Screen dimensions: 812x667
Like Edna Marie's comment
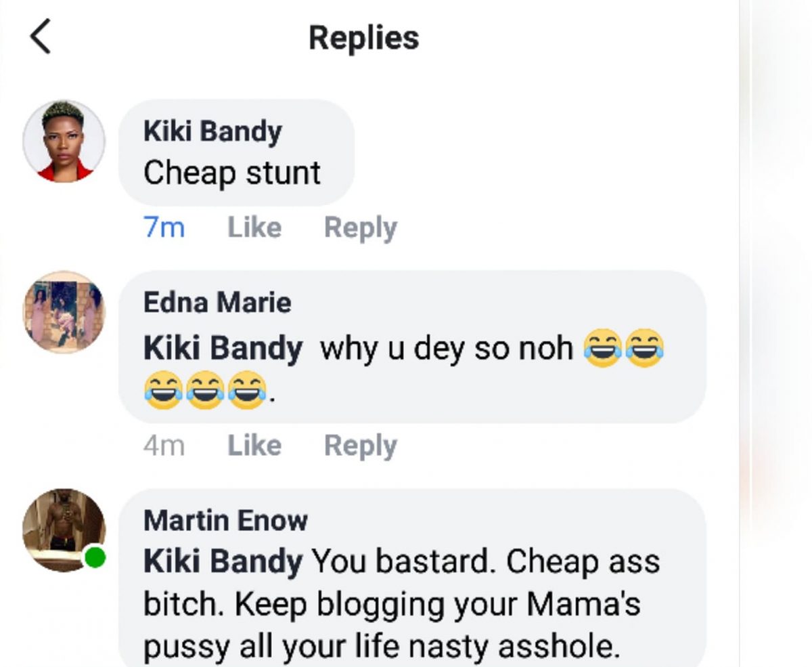pos(254,446)
